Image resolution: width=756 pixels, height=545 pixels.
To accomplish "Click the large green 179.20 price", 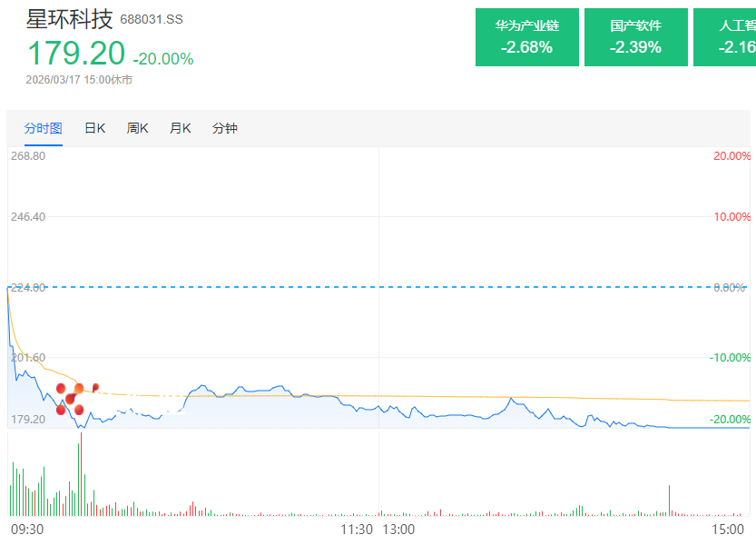I will click(75, 54).
